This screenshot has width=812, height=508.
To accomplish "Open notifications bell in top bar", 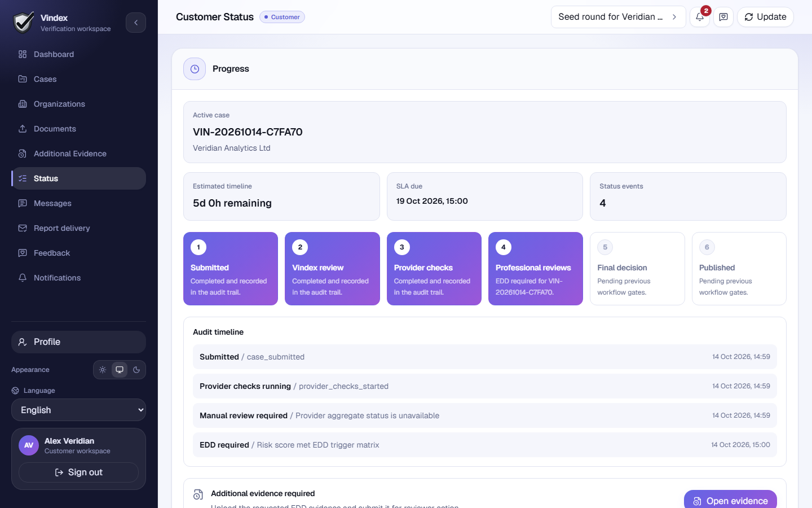I will tap(700, 17).
